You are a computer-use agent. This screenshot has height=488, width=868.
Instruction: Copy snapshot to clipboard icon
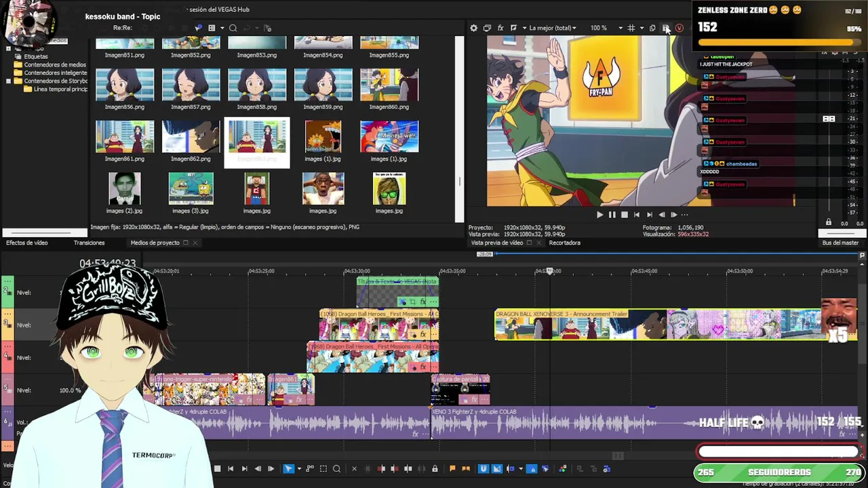pyautogui.click(x=652, y=28)
